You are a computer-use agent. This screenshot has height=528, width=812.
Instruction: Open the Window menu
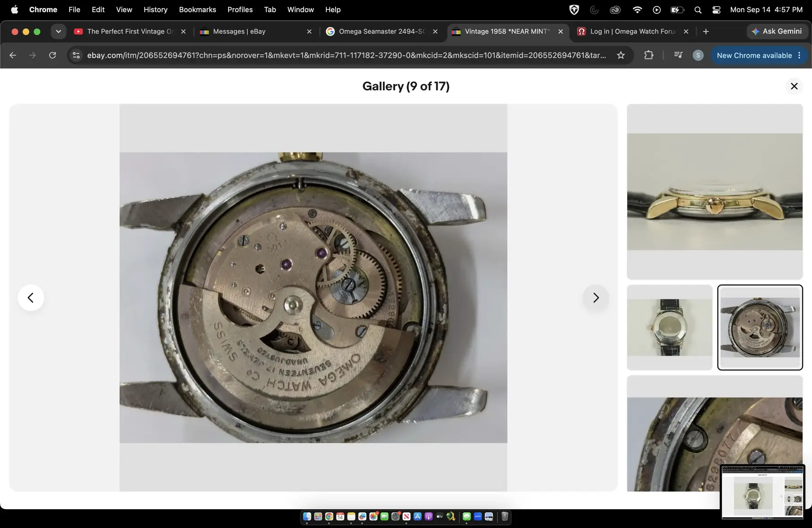300,9
